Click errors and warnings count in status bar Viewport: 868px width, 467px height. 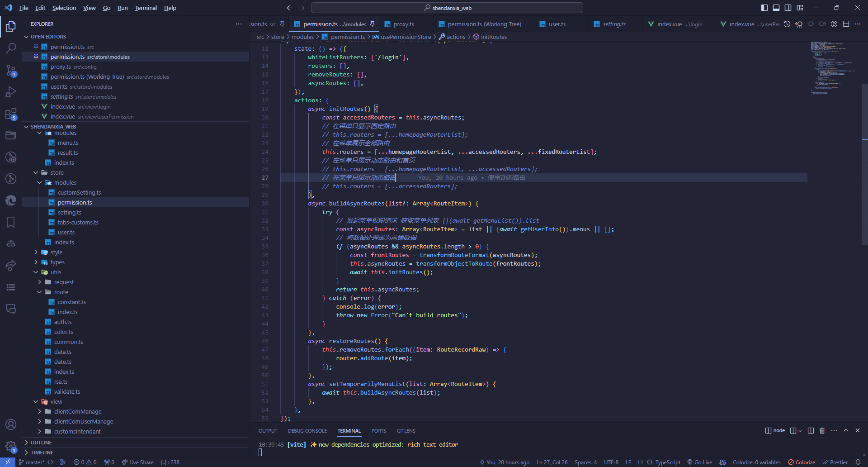pyautogui.click(x=85, y=462)
